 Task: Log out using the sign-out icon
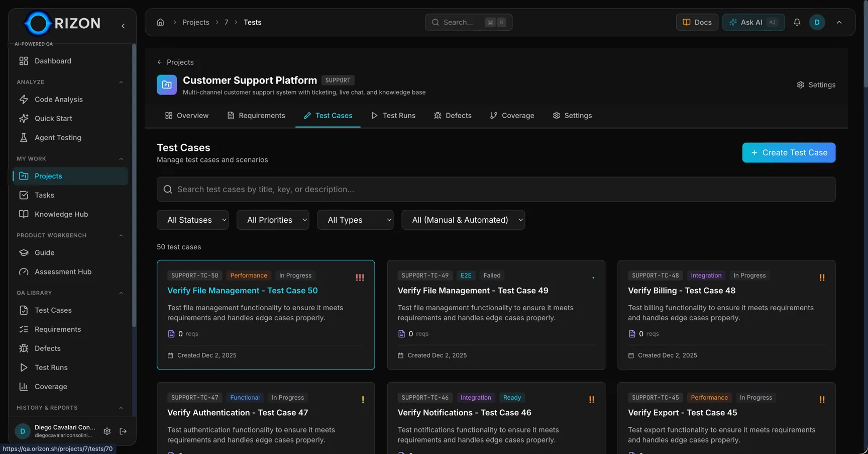click(x=123, y=431)
